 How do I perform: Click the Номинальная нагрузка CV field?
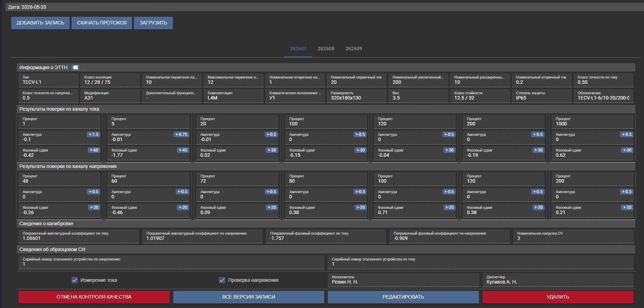[573, 236]
